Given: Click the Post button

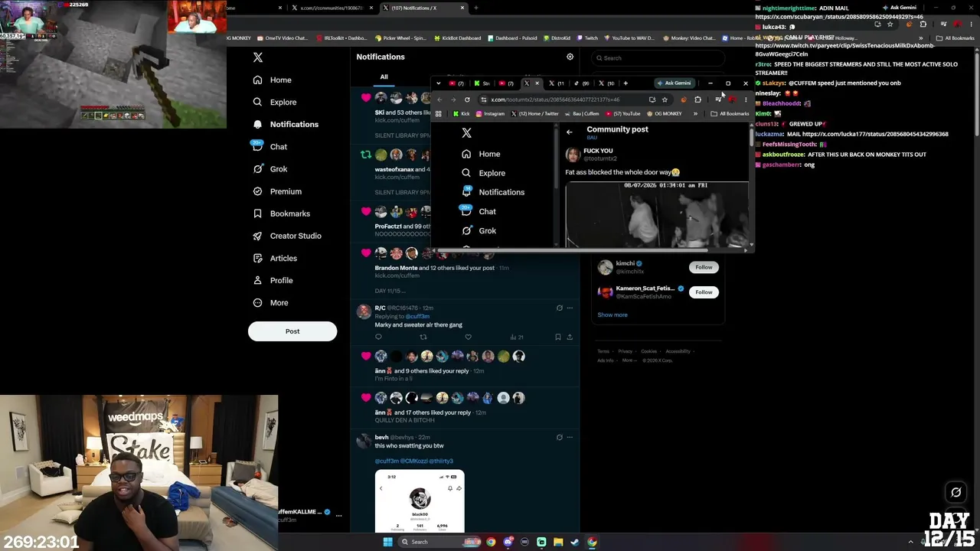Looking at the screenshot, I should (292, 331).
